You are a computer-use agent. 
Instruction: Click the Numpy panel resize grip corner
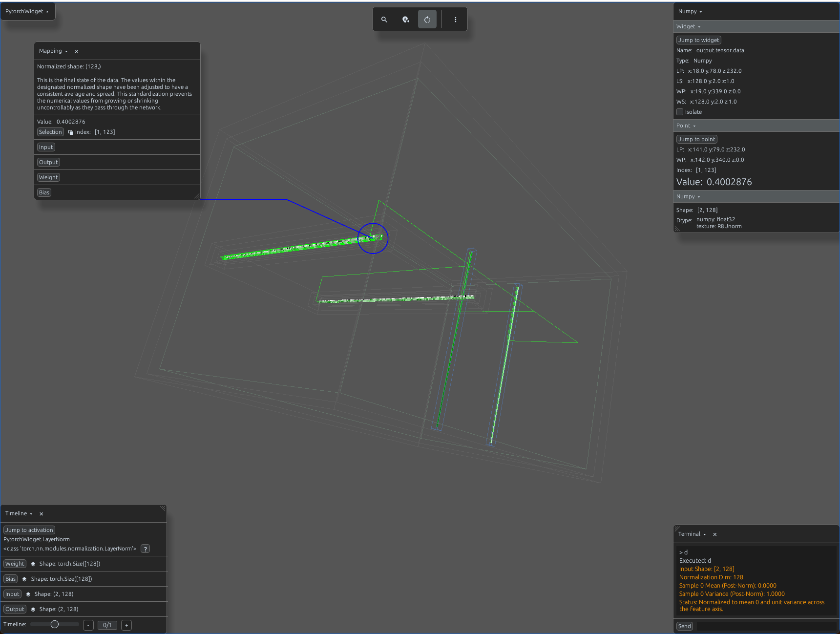tap(677, 229)
